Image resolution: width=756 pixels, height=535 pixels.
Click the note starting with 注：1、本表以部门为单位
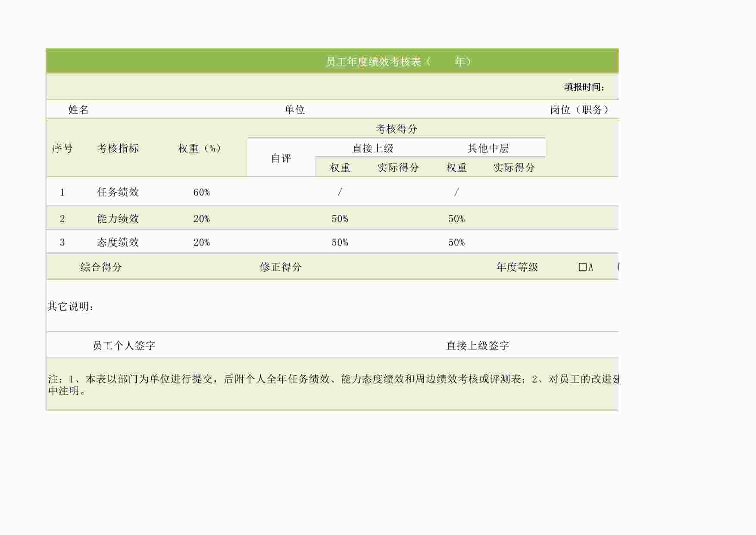click(333, 385)
